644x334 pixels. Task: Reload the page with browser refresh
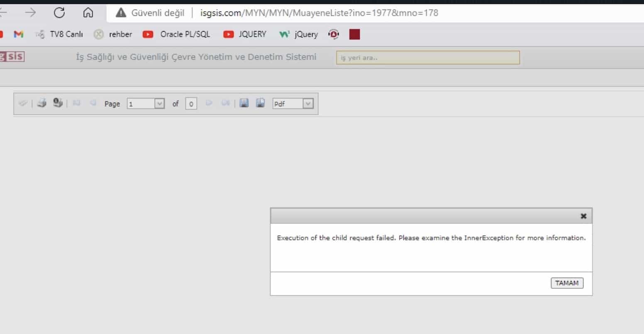click(59, 13)
